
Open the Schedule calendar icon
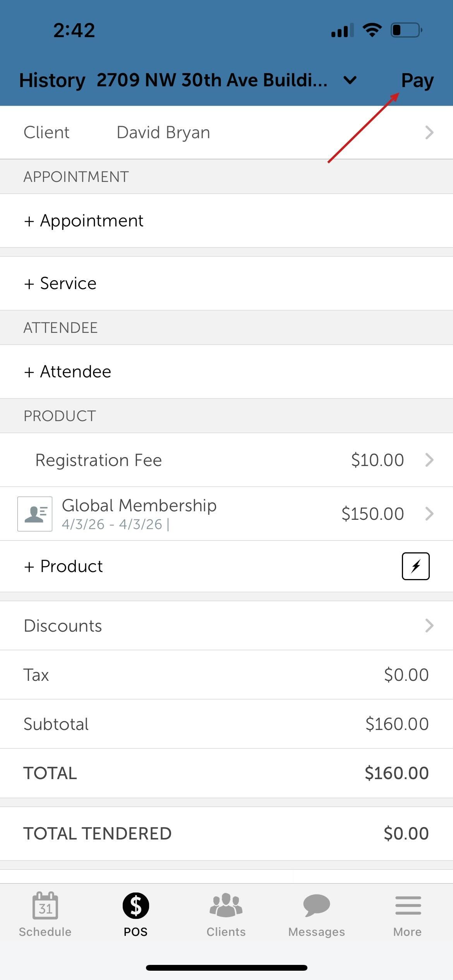coord(45,906)
